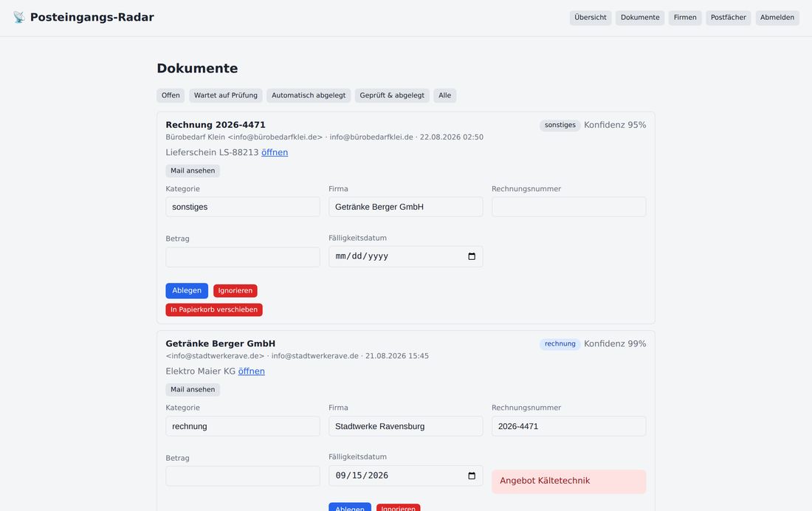This screenshot has width=812, height=511.
Task: Click the Posteingangs-Radar satellite logo icon
Action: point(19,17)
